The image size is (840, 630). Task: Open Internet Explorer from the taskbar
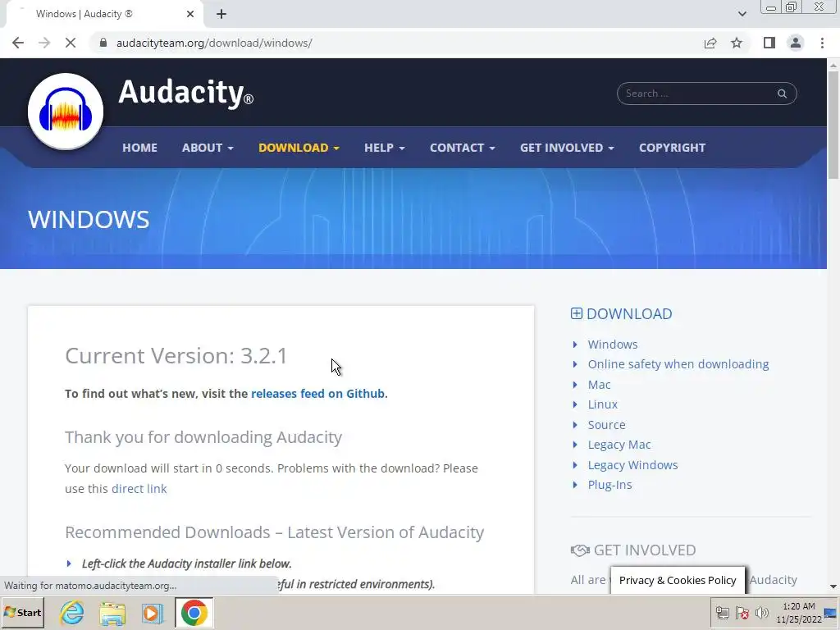(x=72, y=612)
